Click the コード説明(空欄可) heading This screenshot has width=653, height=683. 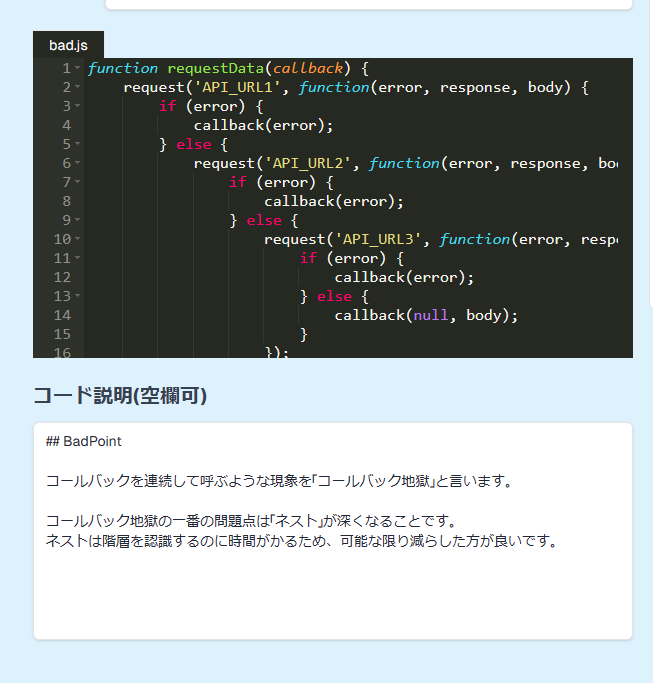(x=120, y=396)
